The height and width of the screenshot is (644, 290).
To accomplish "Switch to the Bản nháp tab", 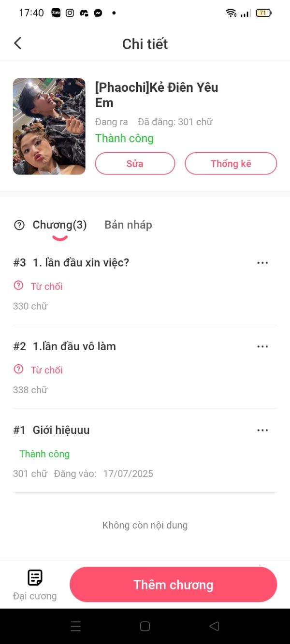I will (x=128, y=225).
